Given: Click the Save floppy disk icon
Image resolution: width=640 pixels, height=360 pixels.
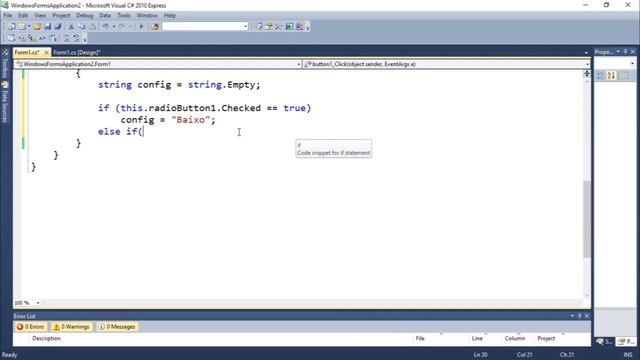Looking at the screenshot, I should click(x=48, y=27).
